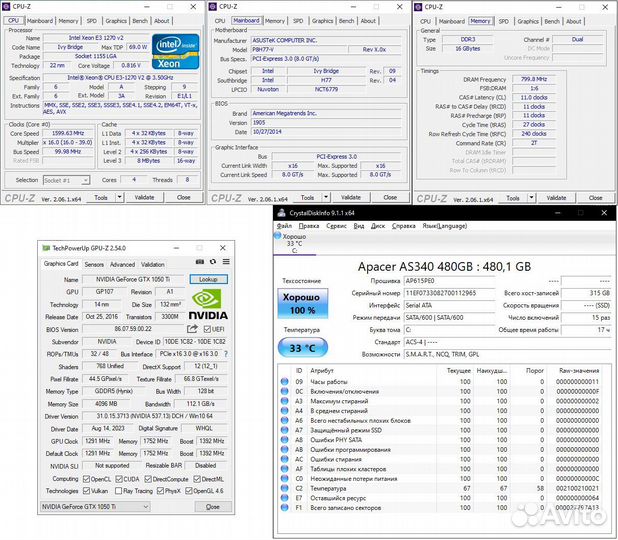
Task: Click Validate in the first CPU-Z window
Action: [144, 197]
